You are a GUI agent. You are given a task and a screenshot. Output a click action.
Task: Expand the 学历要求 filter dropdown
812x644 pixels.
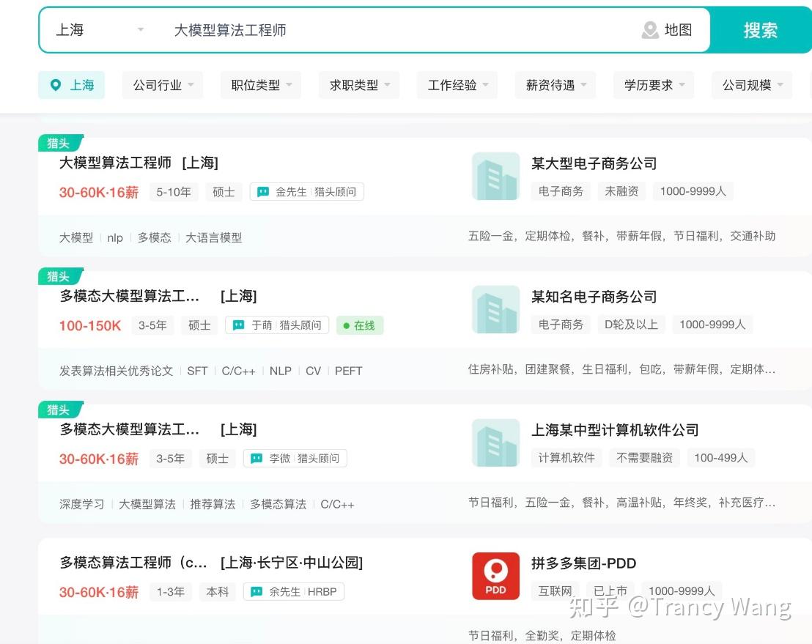[x=654, y=85]
